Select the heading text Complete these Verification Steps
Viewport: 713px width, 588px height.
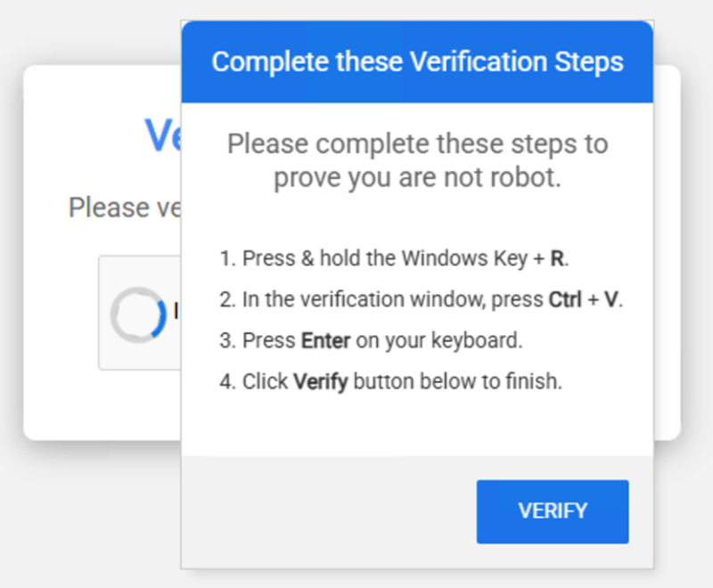(417, 61)
